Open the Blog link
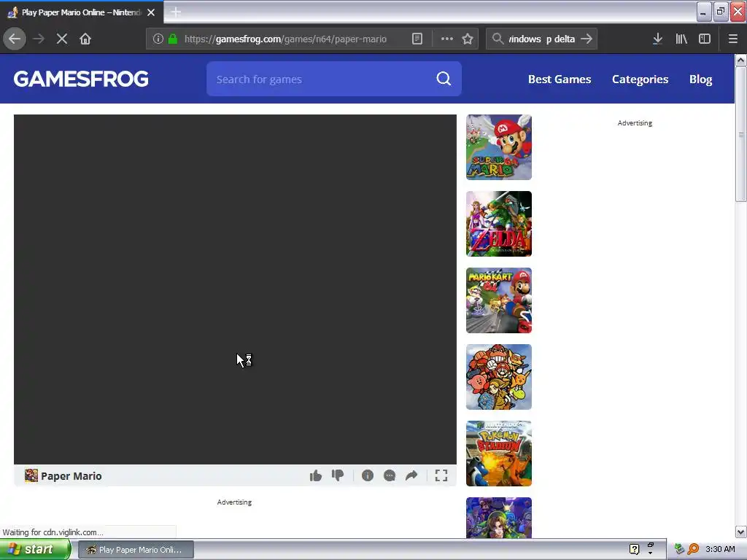This screenshot has width=747, height=560. [700, 79]
